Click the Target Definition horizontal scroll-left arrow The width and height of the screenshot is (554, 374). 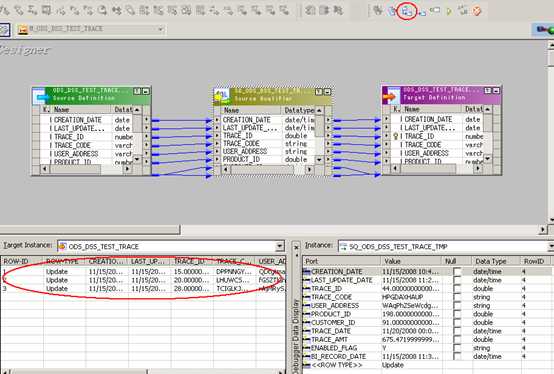[x=396, y=169]
